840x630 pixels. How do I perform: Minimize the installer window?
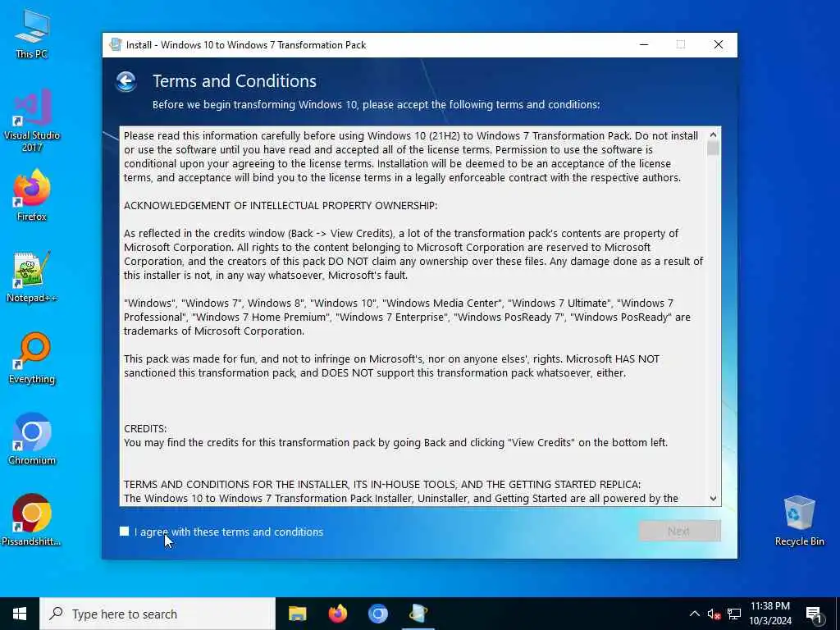(644, 44)
